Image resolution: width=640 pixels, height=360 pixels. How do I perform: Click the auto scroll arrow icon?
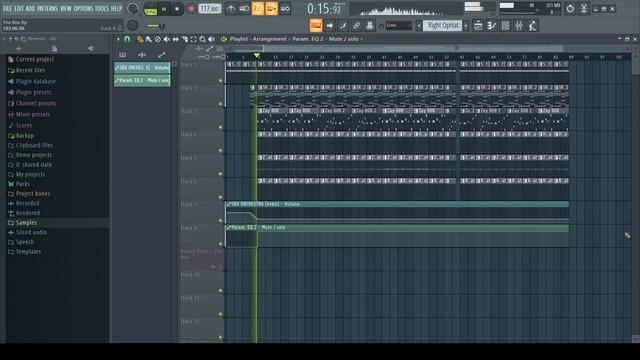[x=329, y=26]
